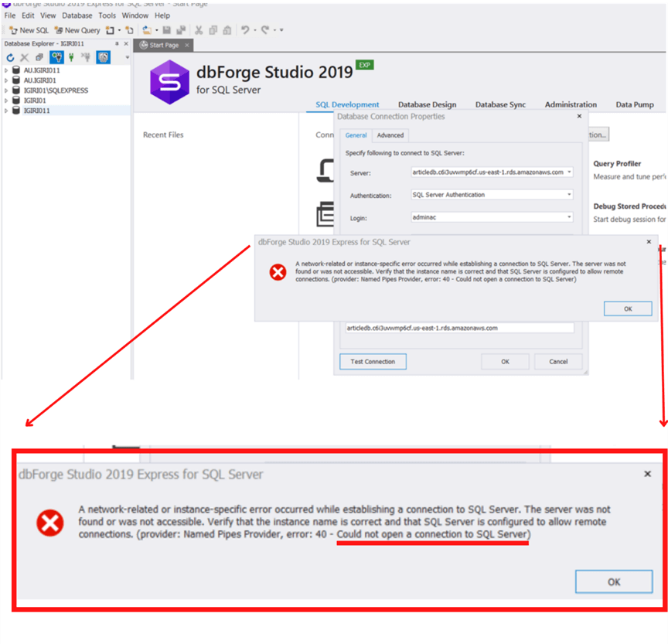
Task: Open the View menu
Action: click(x=48, y=15)
